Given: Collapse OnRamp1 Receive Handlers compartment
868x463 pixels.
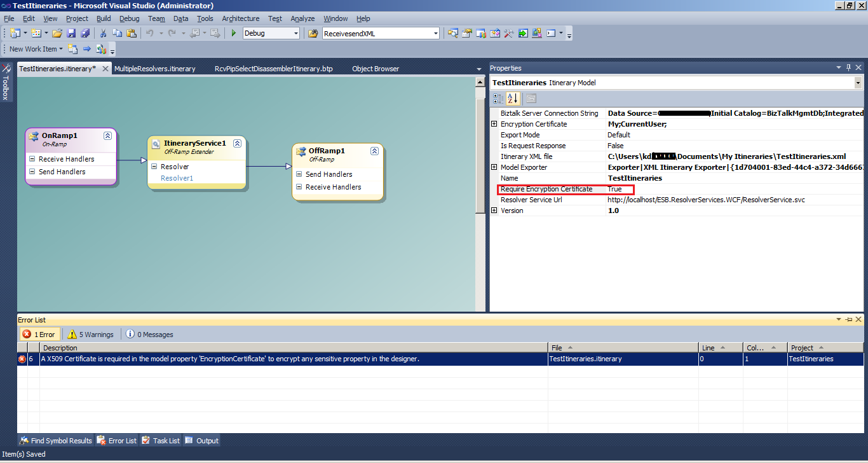Looking at the screenshot, I should [32, 159].
